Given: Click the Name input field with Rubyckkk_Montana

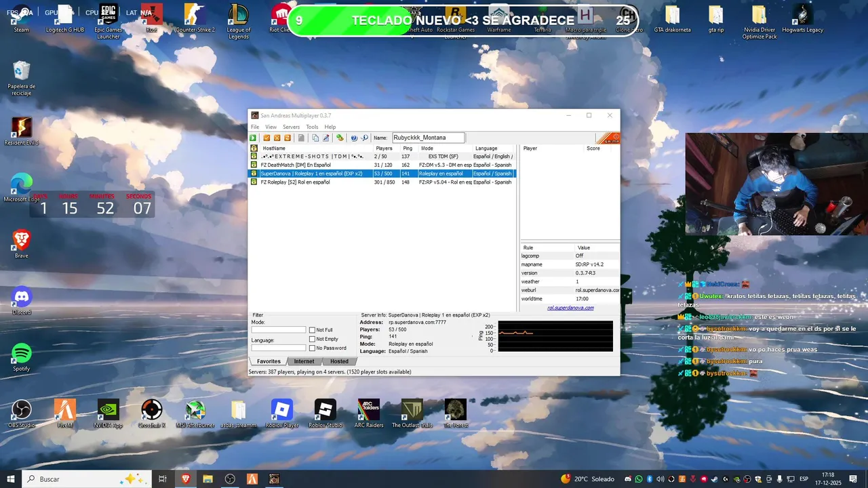Looking at the screenshot, I should pos(428,138).
